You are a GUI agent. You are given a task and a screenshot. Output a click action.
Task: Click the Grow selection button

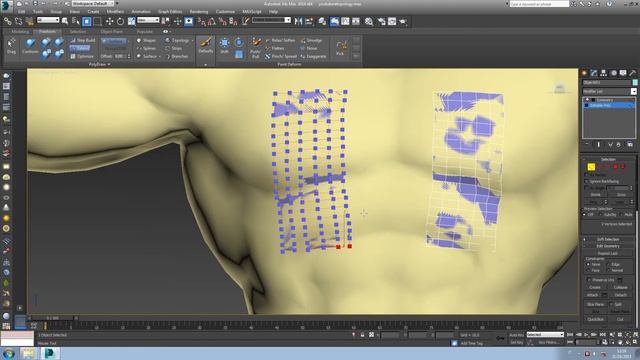coord(621,195)
